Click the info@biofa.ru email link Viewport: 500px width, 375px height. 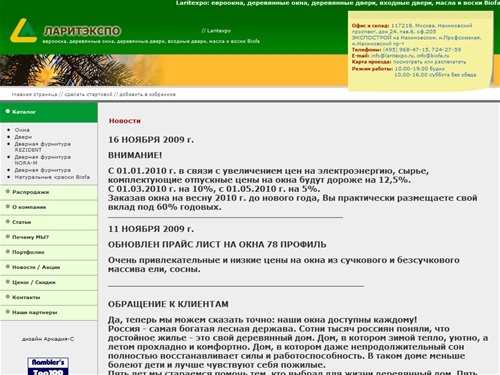pyautogui.click(x=433, y=56)
